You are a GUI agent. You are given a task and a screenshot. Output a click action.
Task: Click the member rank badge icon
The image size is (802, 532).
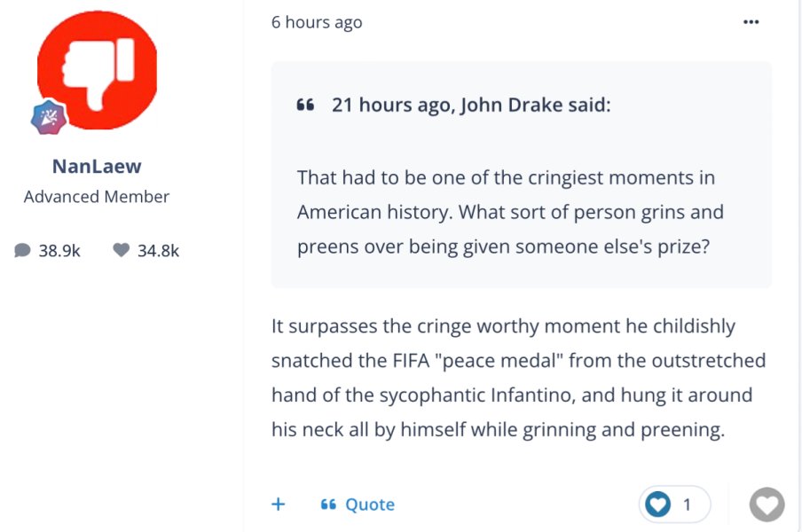tap(49, 117)
